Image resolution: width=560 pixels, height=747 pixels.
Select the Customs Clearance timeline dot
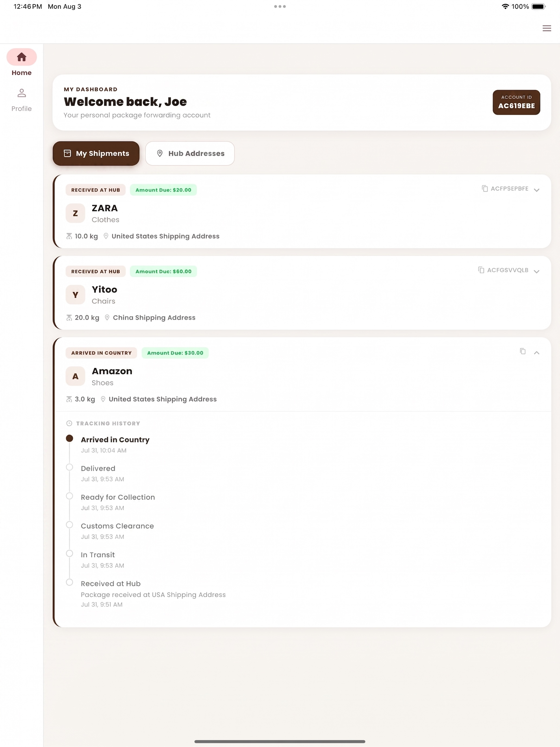point(69,524)
